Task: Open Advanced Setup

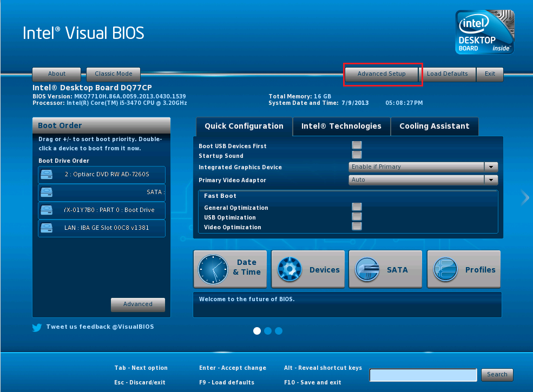Action: coord(381,74)
